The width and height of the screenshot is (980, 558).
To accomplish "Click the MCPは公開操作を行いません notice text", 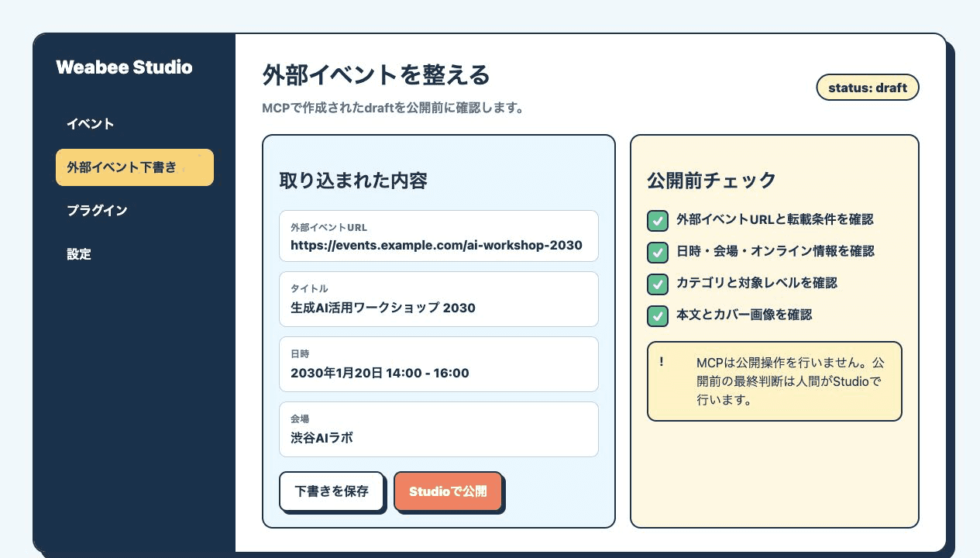I will pos(790,381).
